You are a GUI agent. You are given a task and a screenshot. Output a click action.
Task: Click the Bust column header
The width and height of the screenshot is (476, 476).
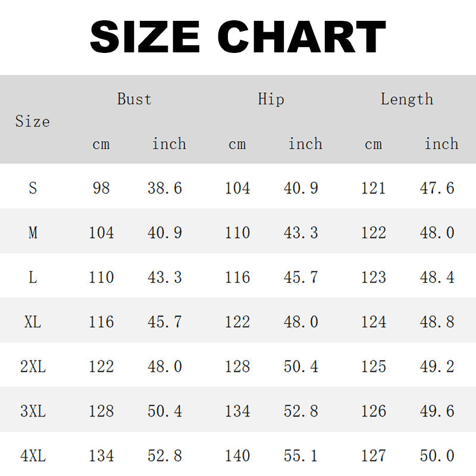134,99
